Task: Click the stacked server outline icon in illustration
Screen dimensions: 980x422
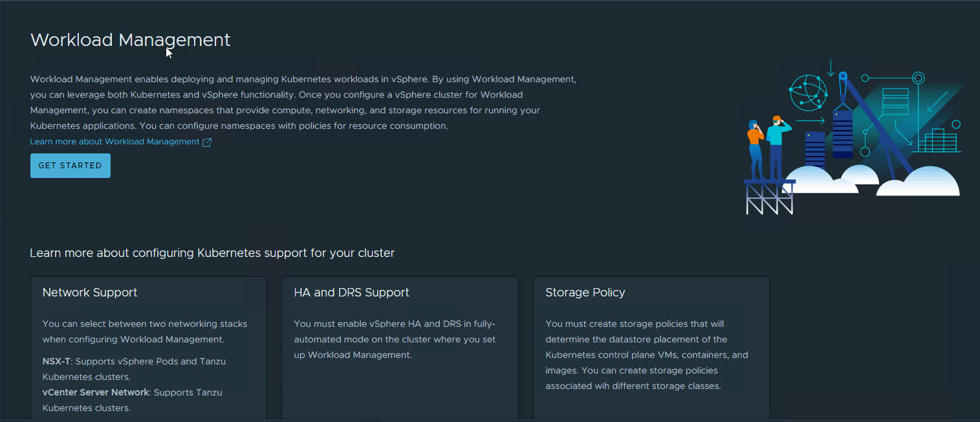Action: point(895,102)
